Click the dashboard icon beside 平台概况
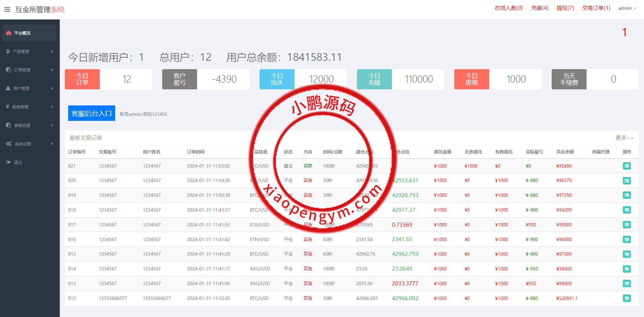The width and height of the screenshot is (644, 317). pyautogui.click(x=9, y=33)
